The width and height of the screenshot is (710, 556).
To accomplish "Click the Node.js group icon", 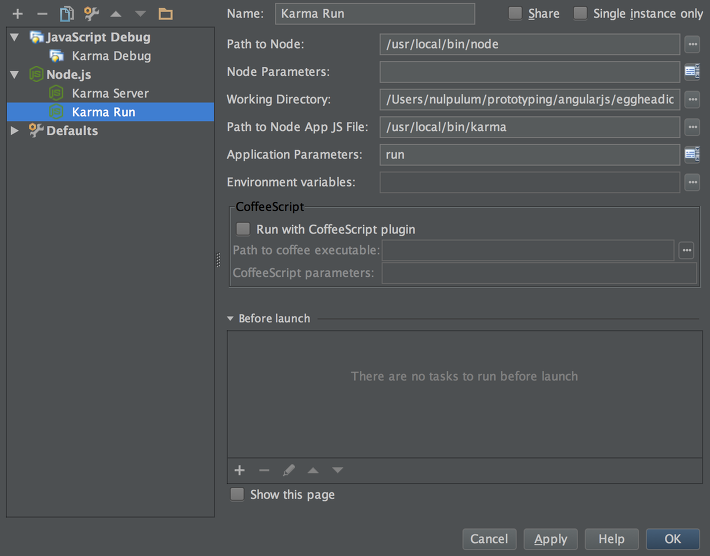I will pos(36,74).
